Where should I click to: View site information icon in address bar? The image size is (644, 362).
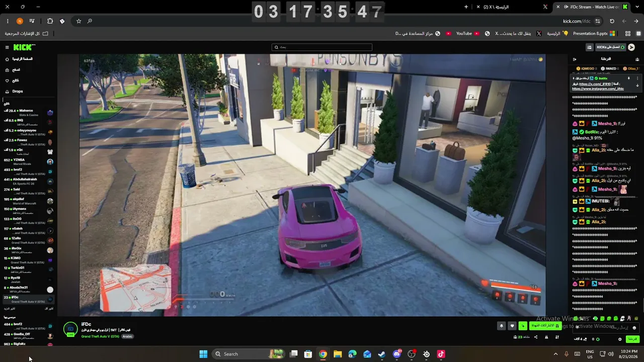tap(598, 21)
